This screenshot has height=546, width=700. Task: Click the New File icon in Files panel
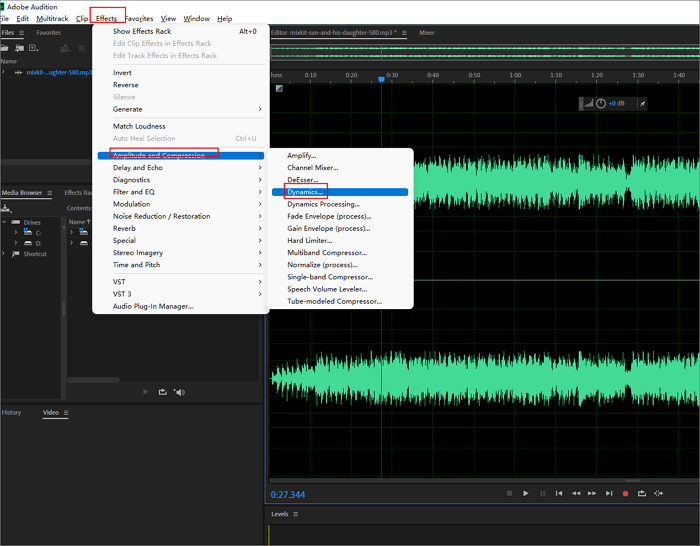33,48
